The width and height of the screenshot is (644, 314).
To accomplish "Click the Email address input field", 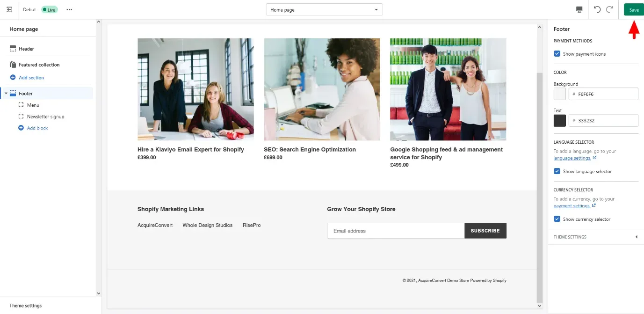I will click(395, 231).
